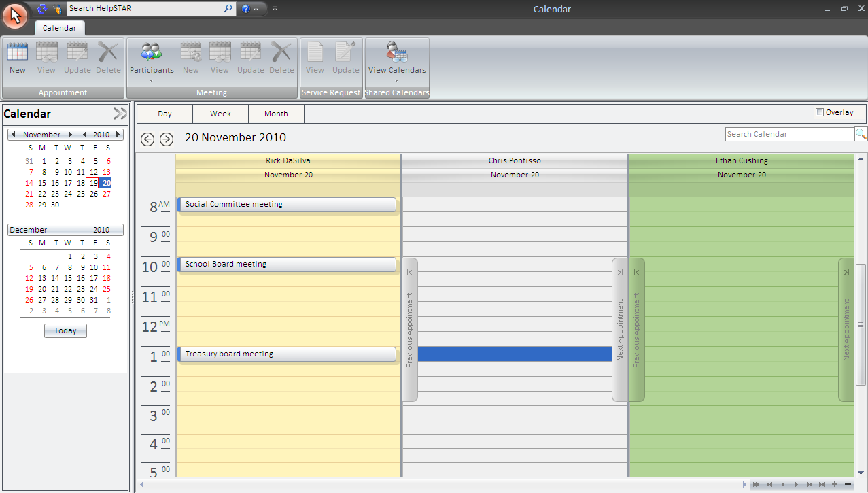This screenshot has height=493, width=868.
Task: Go to the next day with forward arrow
Action: tap(167, 139)
